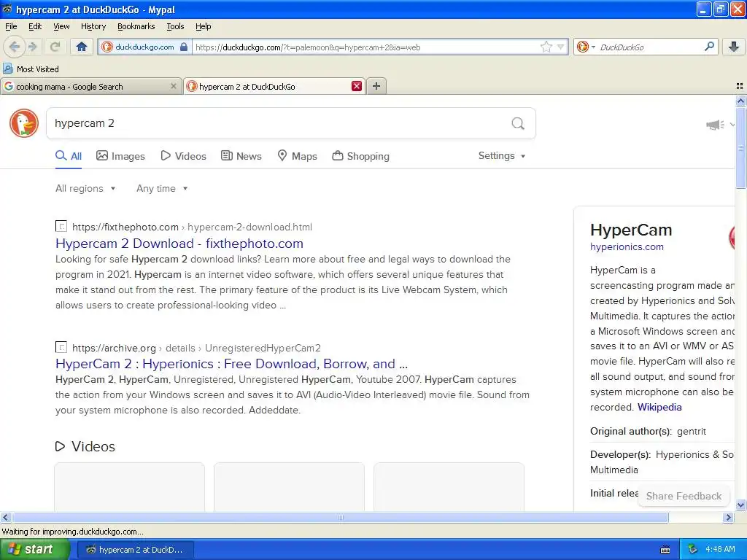This screenshot has height=560, width=747.
Task: Click the 4:48 AM taskbar clock
Action: pos(720,549)
